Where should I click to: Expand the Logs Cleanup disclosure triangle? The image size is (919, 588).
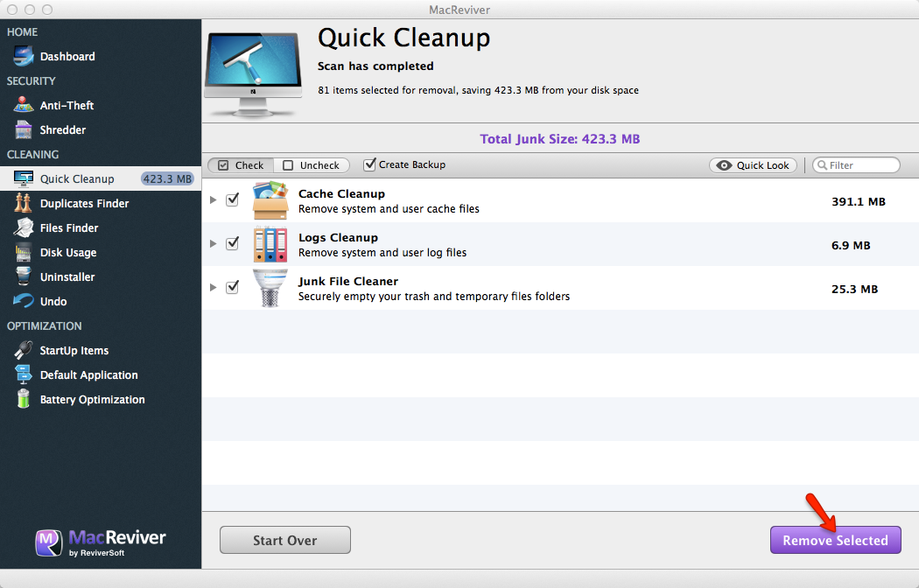coord(213,244)
